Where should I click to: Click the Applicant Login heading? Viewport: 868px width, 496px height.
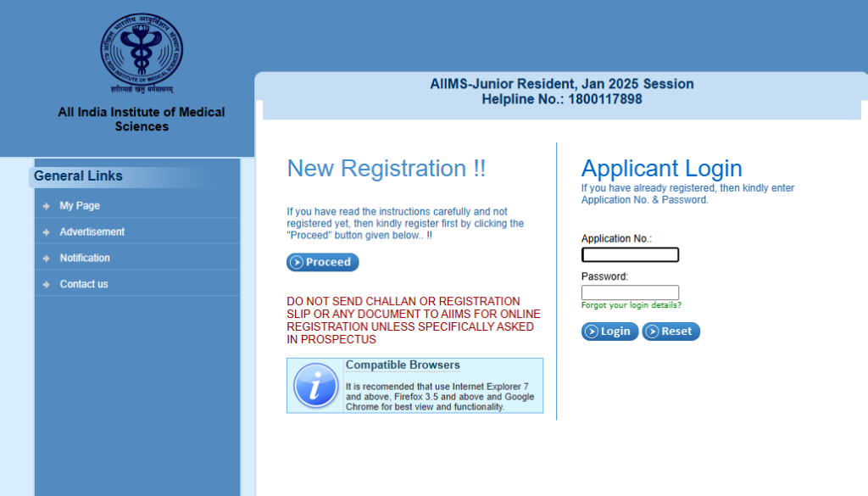pos(661,168)
